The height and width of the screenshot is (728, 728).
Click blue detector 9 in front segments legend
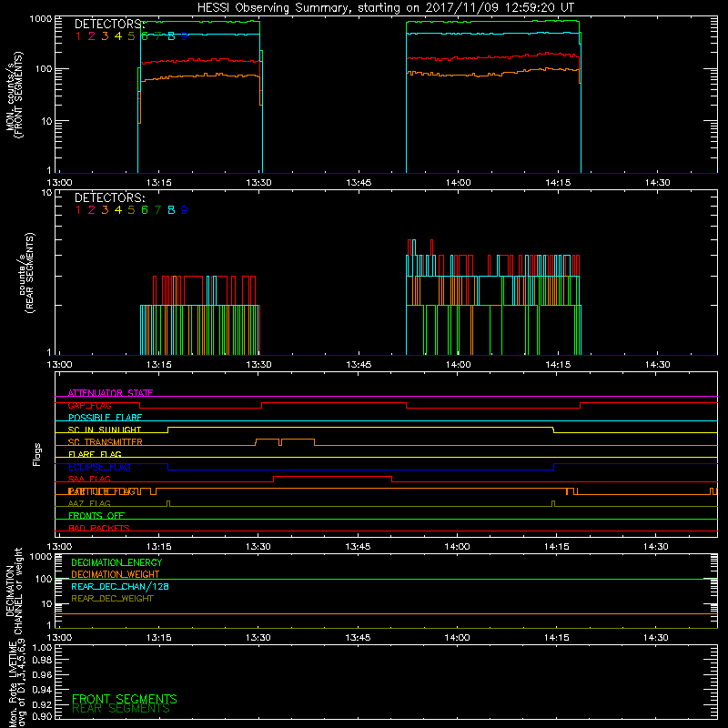coord(184,36)
